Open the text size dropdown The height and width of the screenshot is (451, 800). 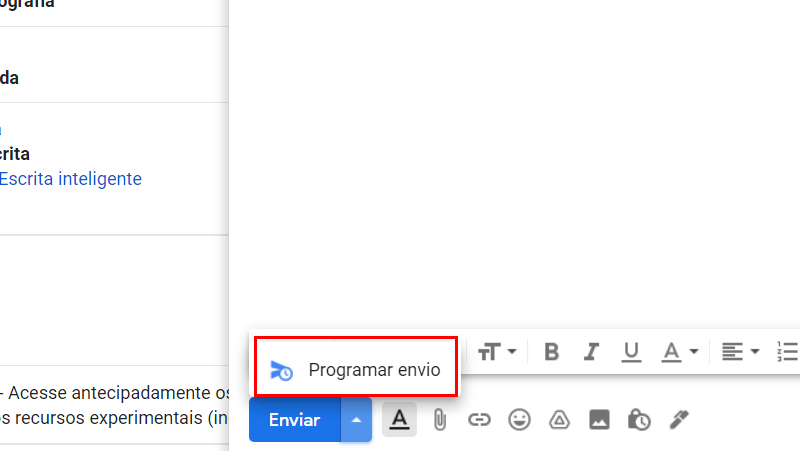pyautogui.click(x=497, y=352)
